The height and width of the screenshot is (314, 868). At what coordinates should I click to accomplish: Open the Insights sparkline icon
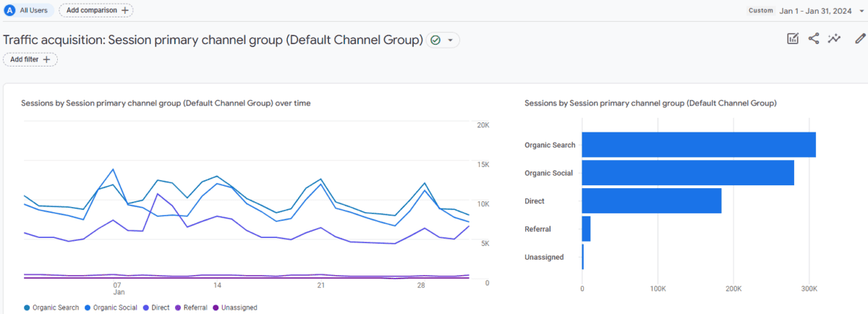pyautogui.click(x=835, y=39)
